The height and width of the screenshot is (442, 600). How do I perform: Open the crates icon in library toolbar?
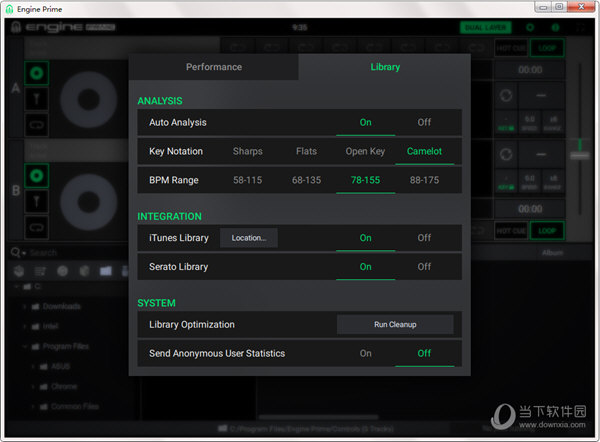19,271
